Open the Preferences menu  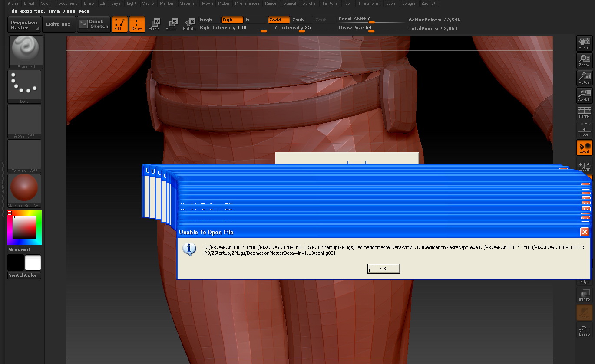247,3
